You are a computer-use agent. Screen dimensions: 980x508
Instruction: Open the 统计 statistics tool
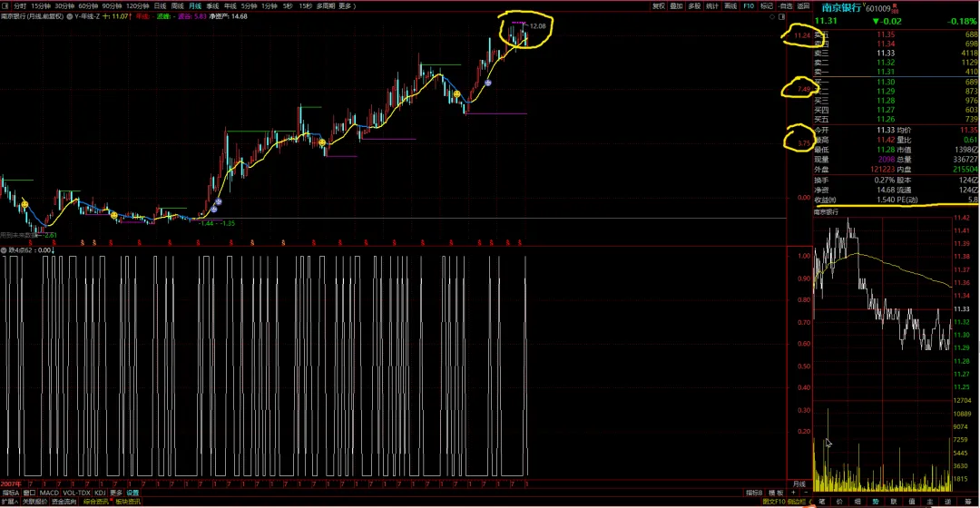(x=712, y=5)
